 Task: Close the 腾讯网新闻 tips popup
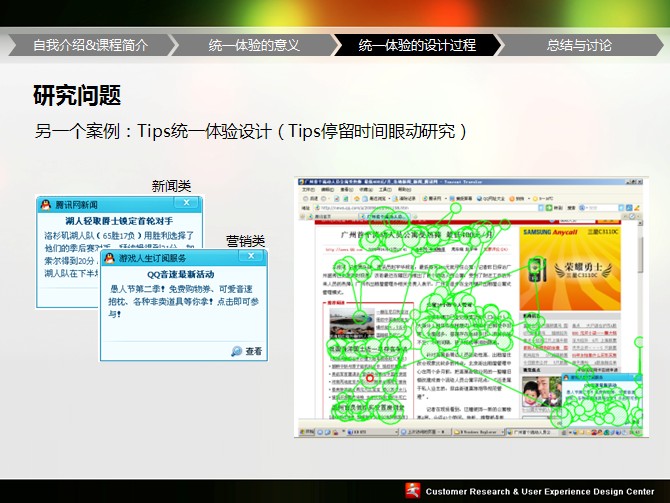[187, 203]
